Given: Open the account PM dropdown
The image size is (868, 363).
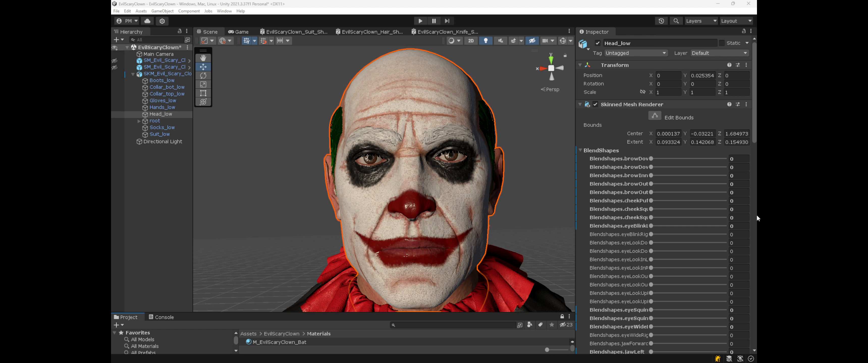Looking at the screenshot, I should pos(127,21).
